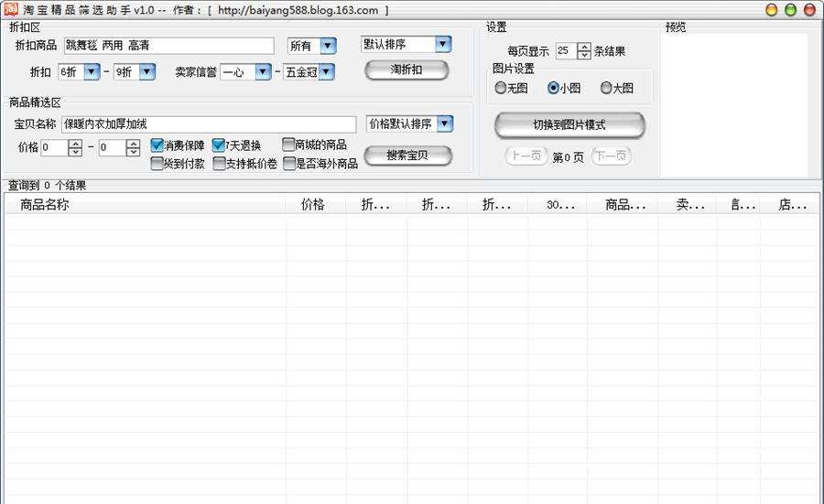Viewport: 824px width, 504px height.
Task: Go to previous page with 上一页
Action: [x=526, y=155]
